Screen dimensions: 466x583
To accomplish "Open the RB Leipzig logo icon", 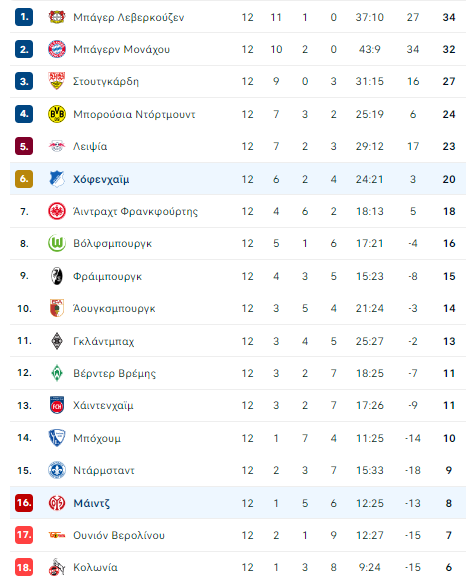I will [57, 146].
